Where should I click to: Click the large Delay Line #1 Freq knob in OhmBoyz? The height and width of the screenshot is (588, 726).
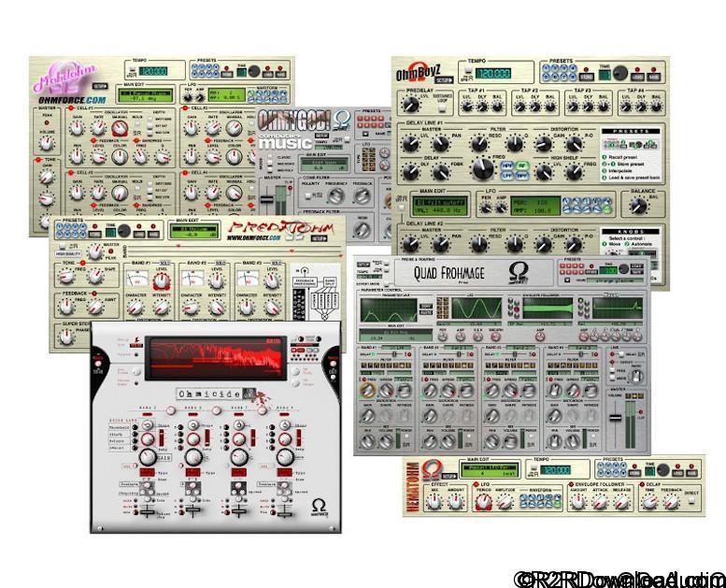pyautogui.click(x=483, y=168)
